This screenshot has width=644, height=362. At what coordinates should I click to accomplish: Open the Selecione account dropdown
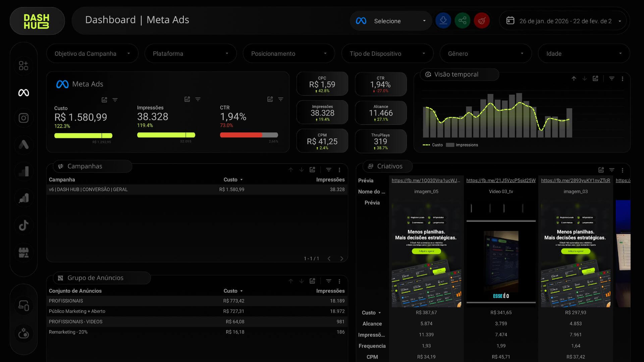point(391,21)
